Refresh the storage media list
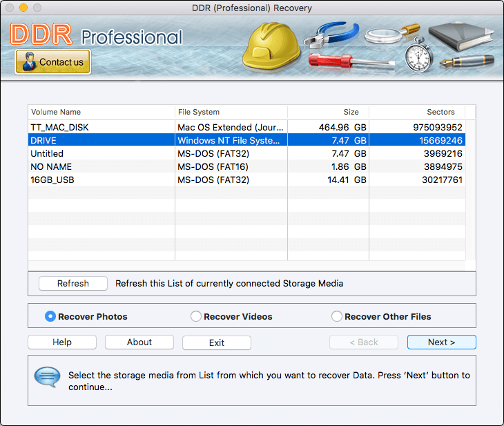This screenshot has width=504, height=426. click(x=73, y=283)
